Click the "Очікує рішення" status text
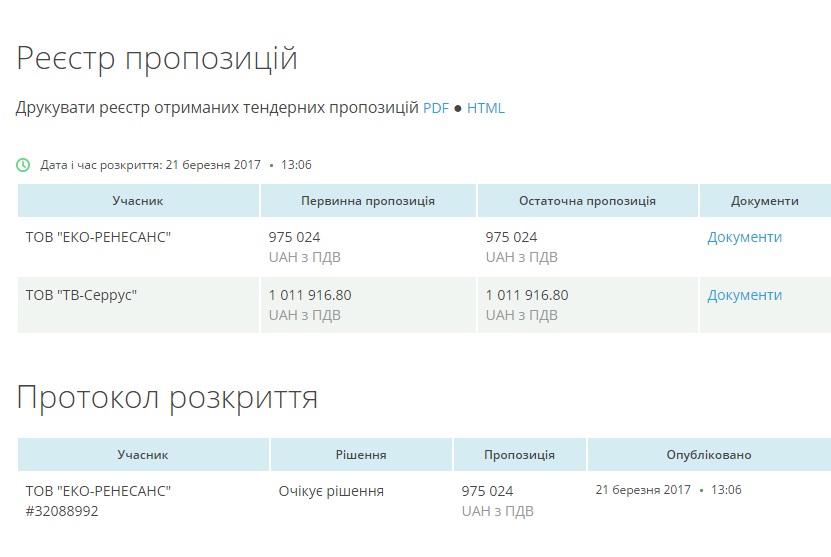The image size is (831, 557). [331, 491]
